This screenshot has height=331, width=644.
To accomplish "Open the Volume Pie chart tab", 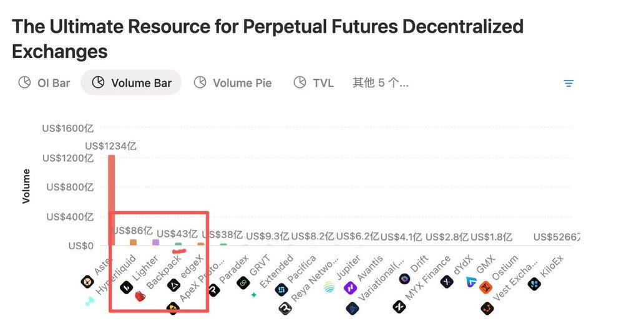I will coord(232,82).
